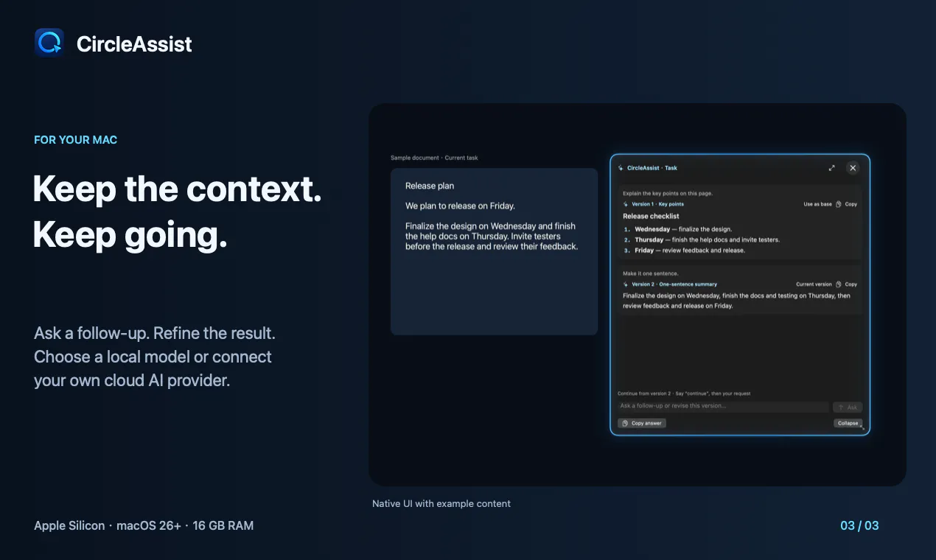
Task: Click the 'Keep the context.' headline
Action: click(178, 189)
